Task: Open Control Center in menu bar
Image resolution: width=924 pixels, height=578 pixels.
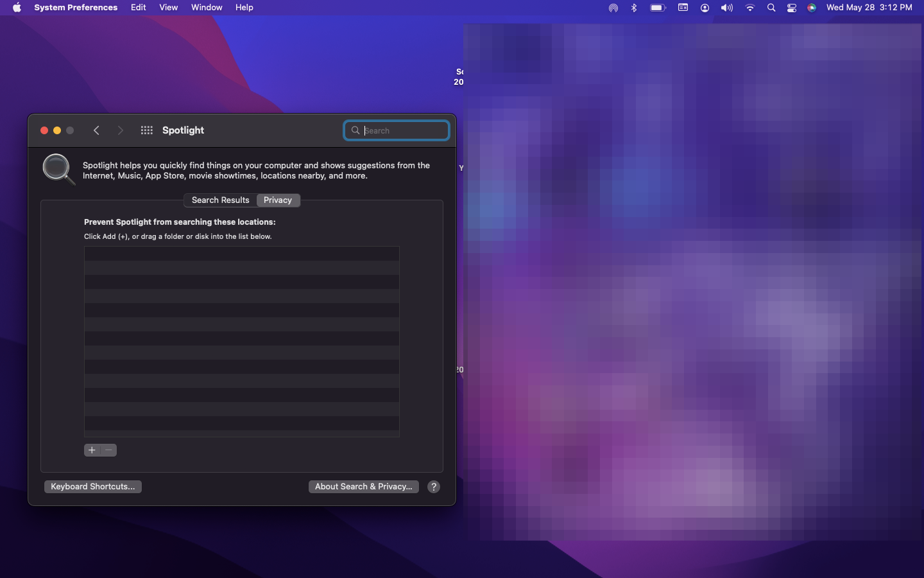Action: coord(792,8)
